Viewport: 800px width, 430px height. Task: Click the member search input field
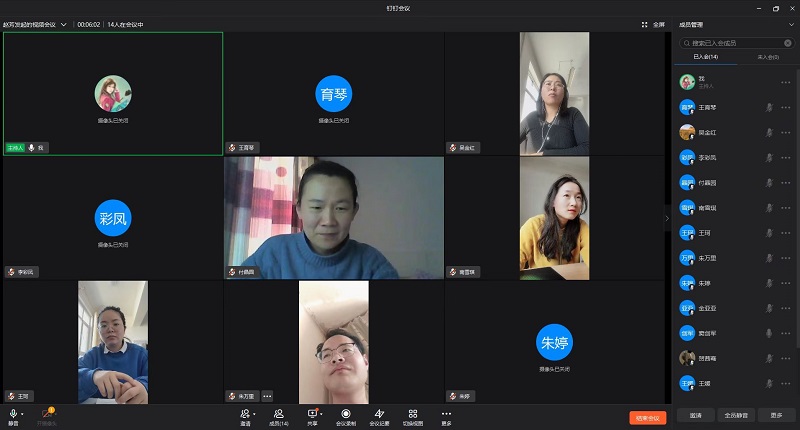[735, 43]
